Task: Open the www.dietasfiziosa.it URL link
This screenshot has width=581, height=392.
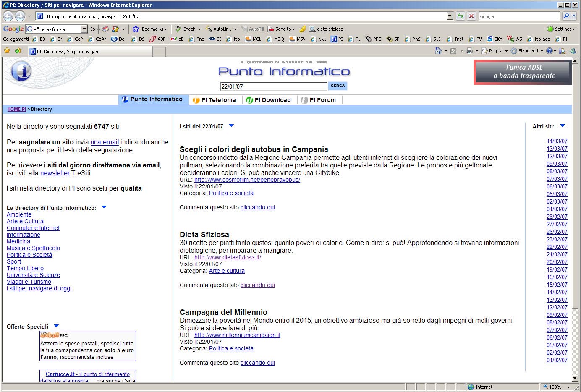Action: coord(228,257)
